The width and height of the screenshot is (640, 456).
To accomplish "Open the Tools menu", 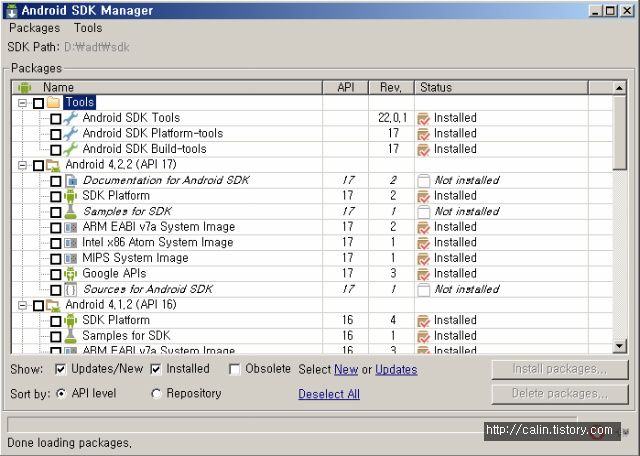I will pos(88,28).
